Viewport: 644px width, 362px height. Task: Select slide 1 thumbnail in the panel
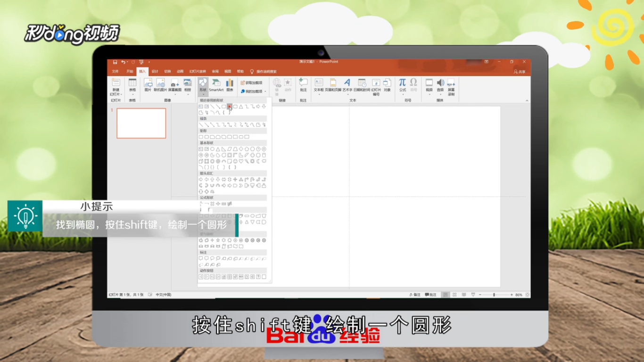pyautogui.click(x=141, y=123)
